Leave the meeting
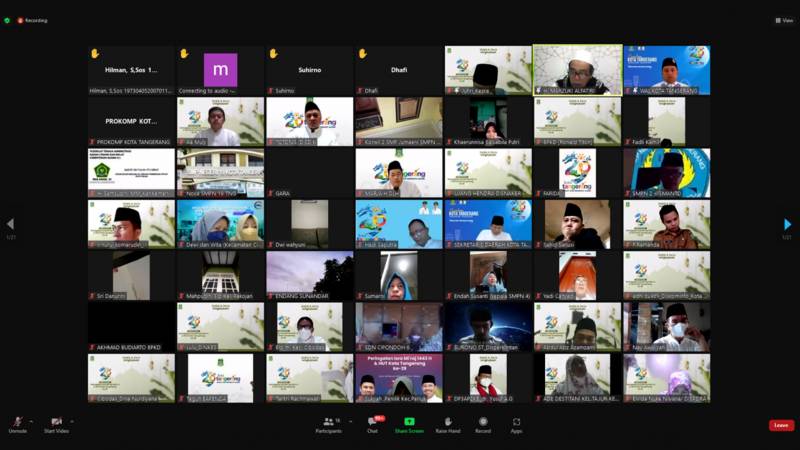Viewport: 800px width, 450px height. tap(781, 425)
